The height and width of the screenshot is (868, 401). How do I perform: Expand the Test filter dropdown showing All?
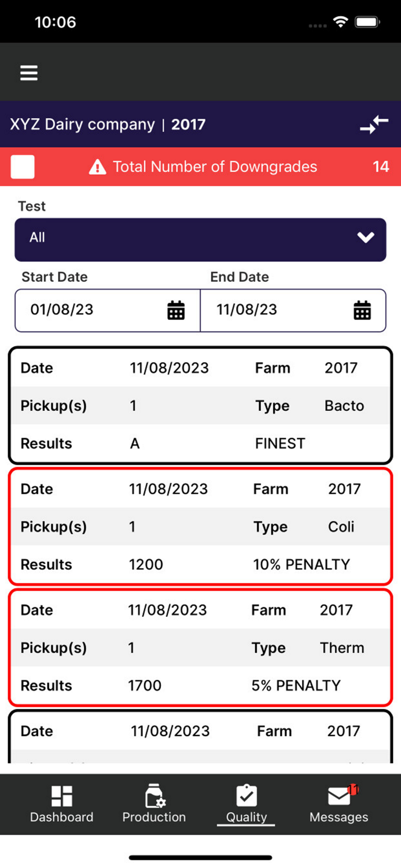[x=200, y=240]
